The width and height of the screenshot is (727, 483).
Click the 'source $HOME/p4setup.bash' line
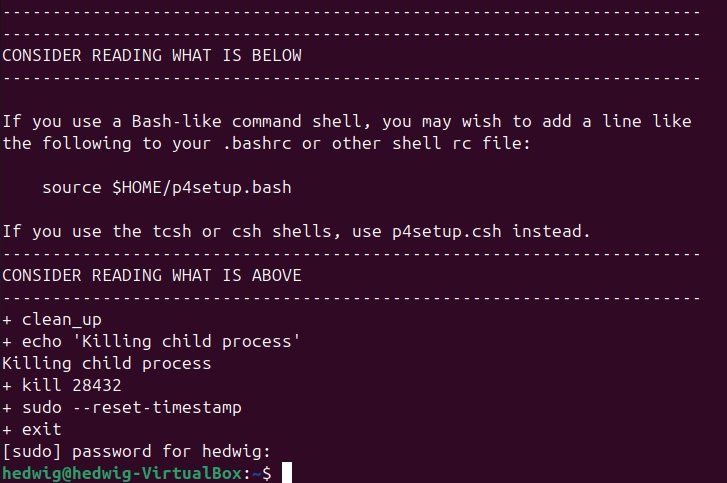[x=167, y=188]
